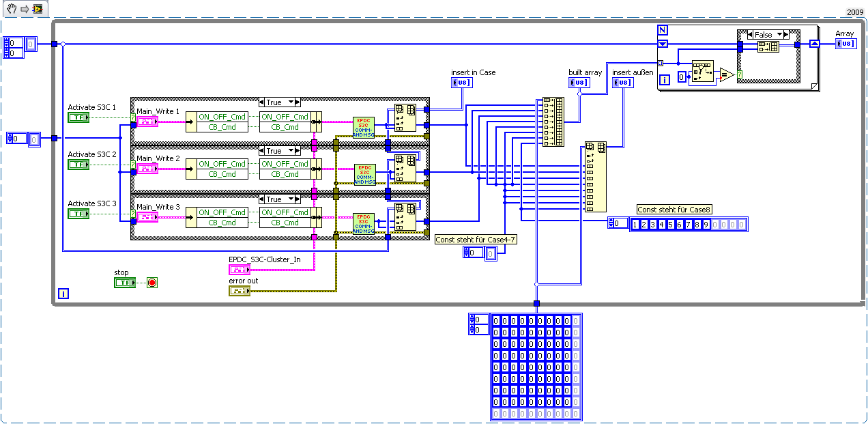Click element 5 in Case8 array constant
Screen dimensions: 868x424
coord(670,224)
